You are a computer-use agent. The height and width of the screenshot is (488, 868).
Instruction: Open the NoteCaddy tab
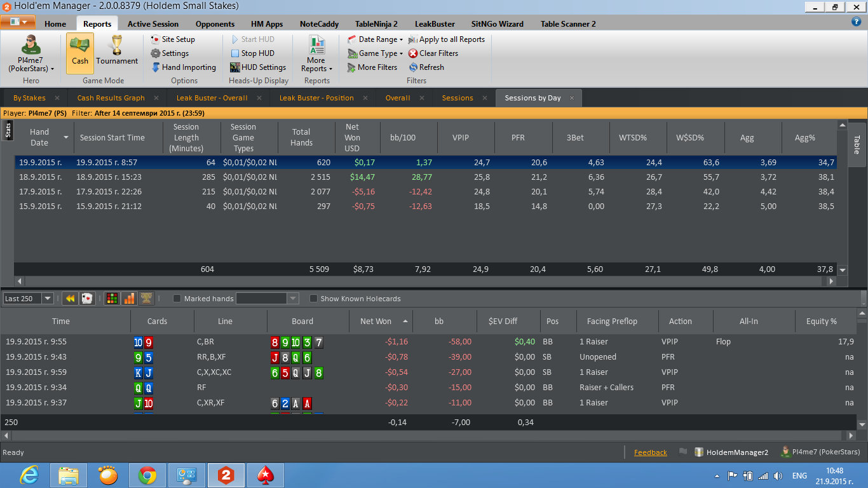(319, 24)
